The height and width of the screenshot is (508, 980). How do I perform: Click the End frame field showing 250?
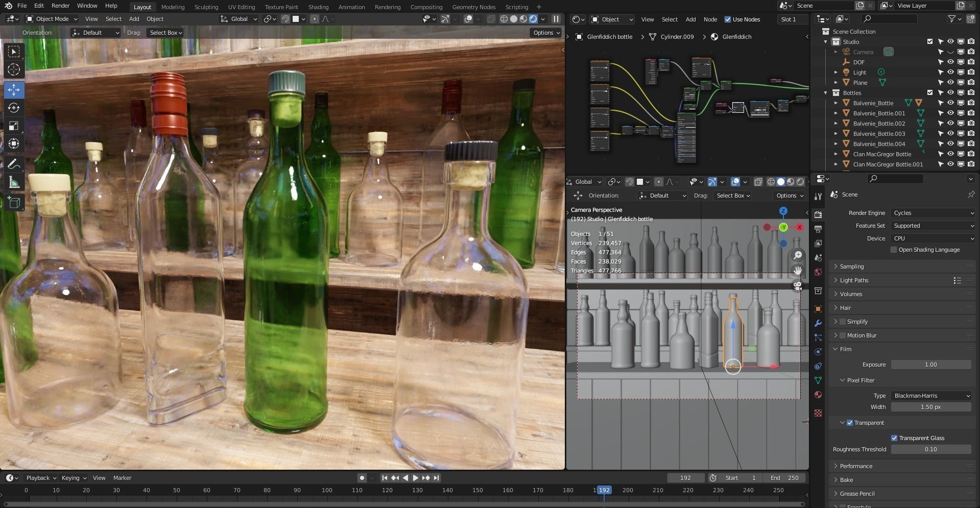784,478
